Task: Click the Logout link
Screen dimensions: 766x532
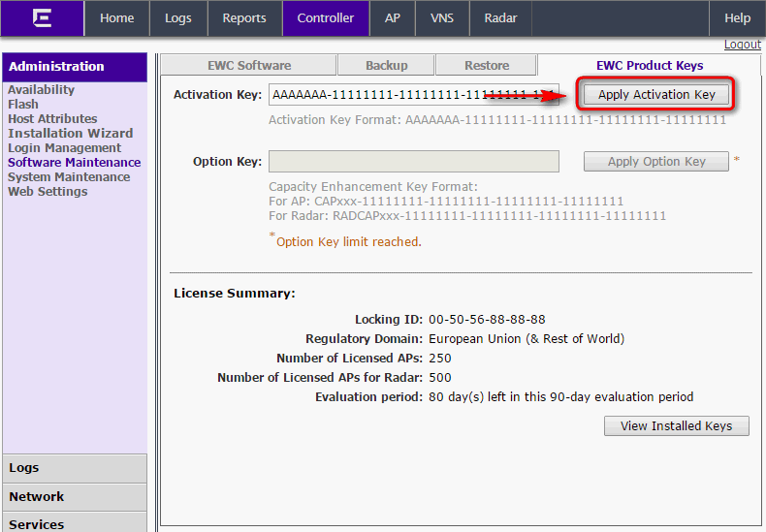Action: pos(742,45)
